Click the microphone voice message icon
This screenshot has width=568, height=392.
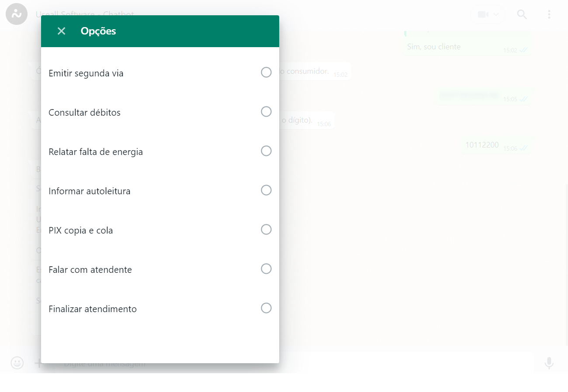(549, 363)
